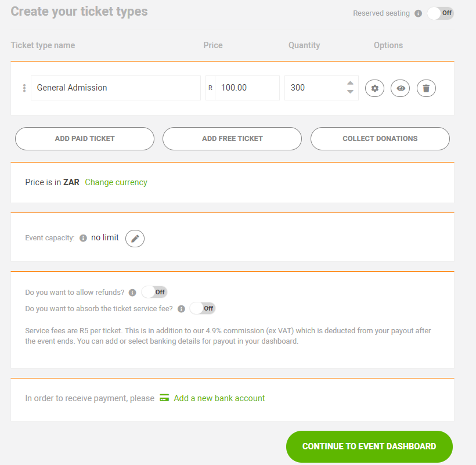The height and width of the screenshot is (465, 476).
Task: Toggle visibility of General Admission ticket
Action: 401,88
